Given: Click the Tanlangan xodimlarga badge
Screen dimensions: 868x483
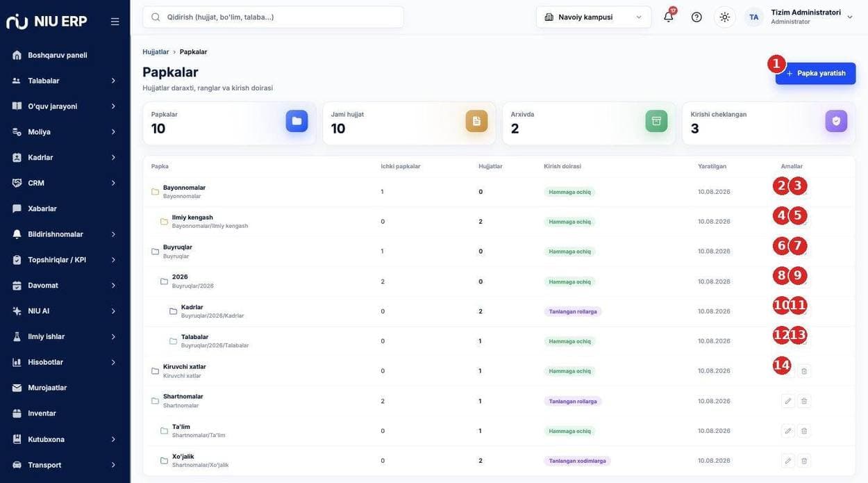Looking at the screenshot, I should click(577, 461).
